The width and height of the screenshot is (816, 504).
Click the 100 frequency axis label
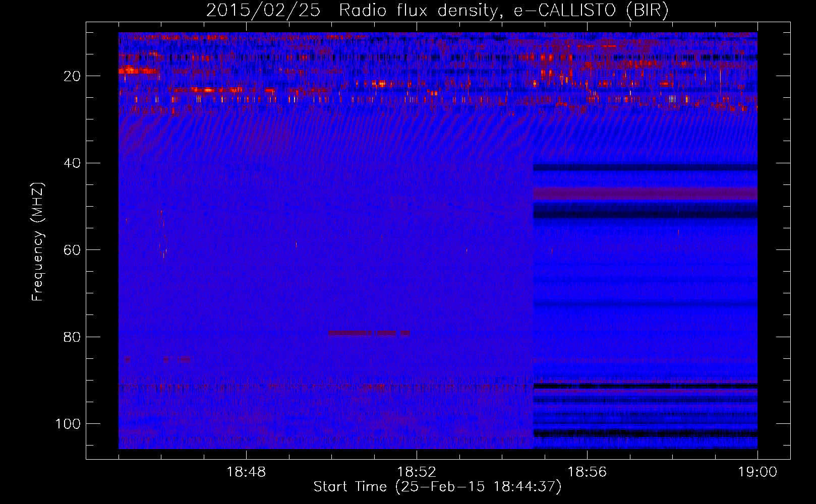coord(68,424)
